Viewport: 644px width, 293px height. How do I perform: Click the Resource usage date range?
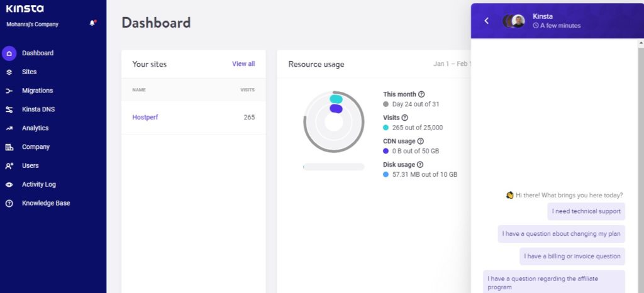452,64
